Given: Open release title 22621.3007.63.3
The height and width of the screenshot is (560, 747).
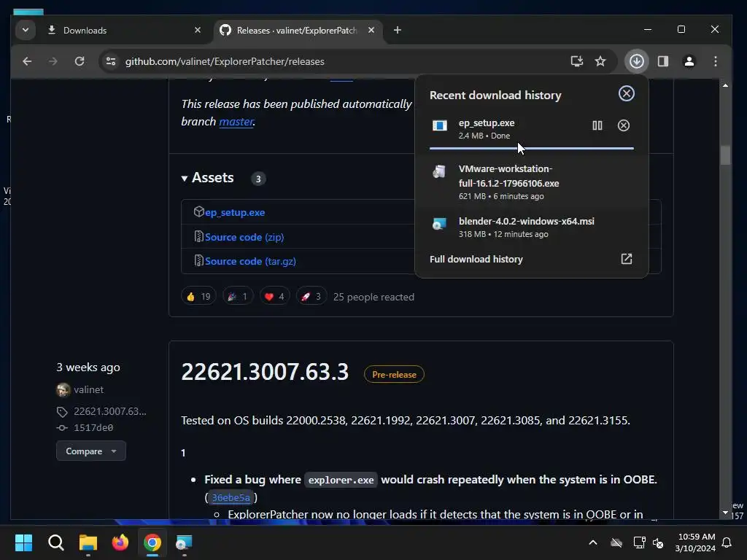Looking at the screenshot, I should 265,372.
